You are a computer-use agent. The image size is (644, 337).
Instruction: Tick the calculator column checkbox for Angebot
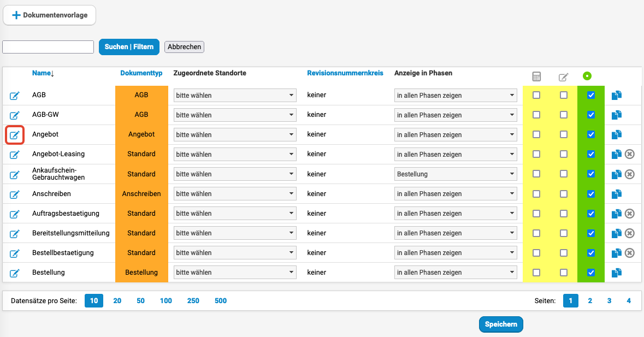(536, 134)
